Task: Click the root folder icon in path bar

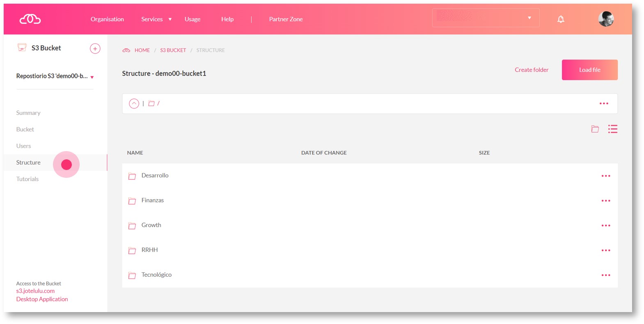Action: [x=151, y=103]
